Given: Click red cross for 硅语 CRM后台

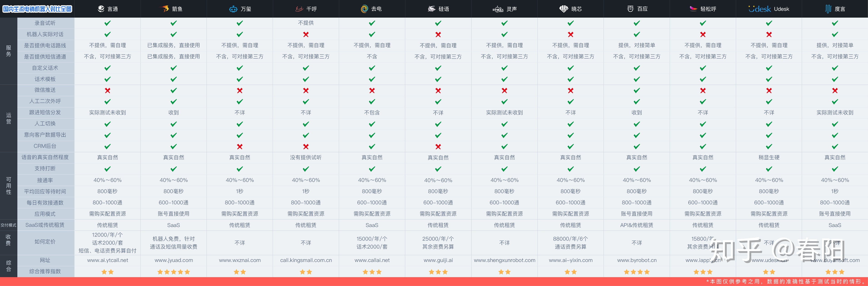Looking at the screenshot, I should click(x=438, y=147).
